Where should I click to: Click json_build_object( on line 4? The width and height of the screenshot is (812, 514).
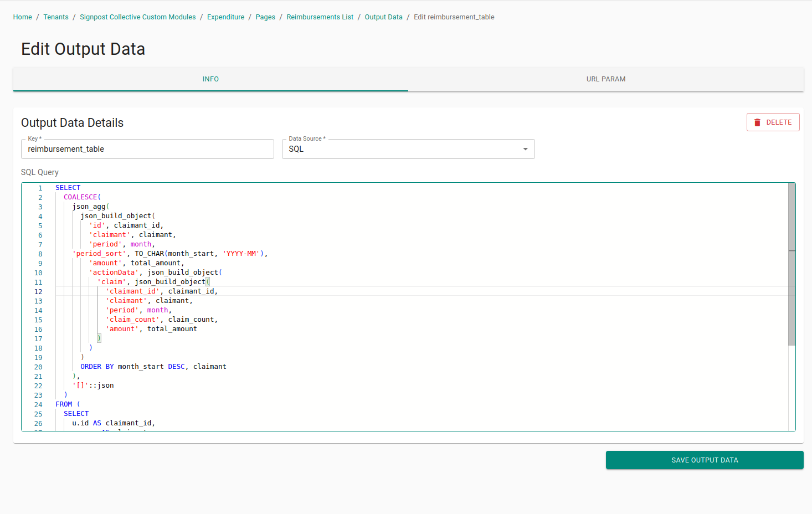(x=118, y=216)
